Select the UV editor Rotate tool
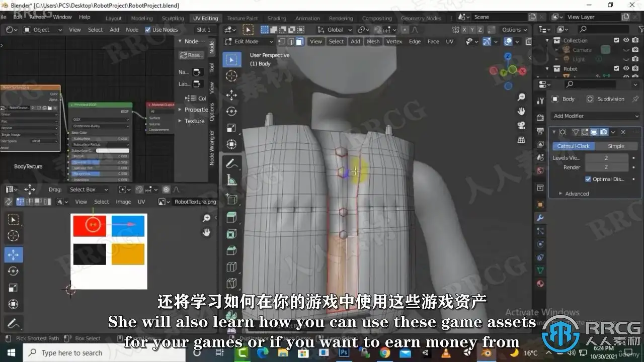 click(14, 271)
